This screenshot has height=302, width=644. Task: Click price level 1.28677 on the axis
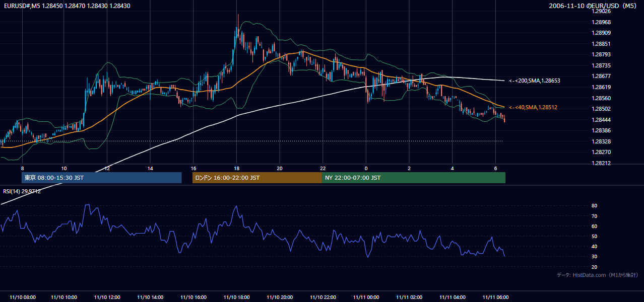(601, 76)
